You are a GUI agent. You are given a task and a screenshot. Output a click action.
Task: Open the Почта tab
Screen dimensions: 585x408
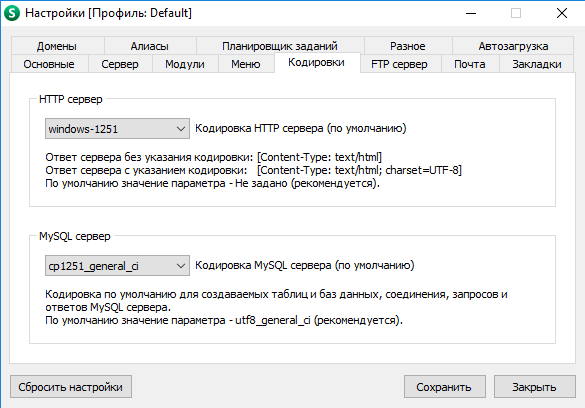(x=470, y=64)
